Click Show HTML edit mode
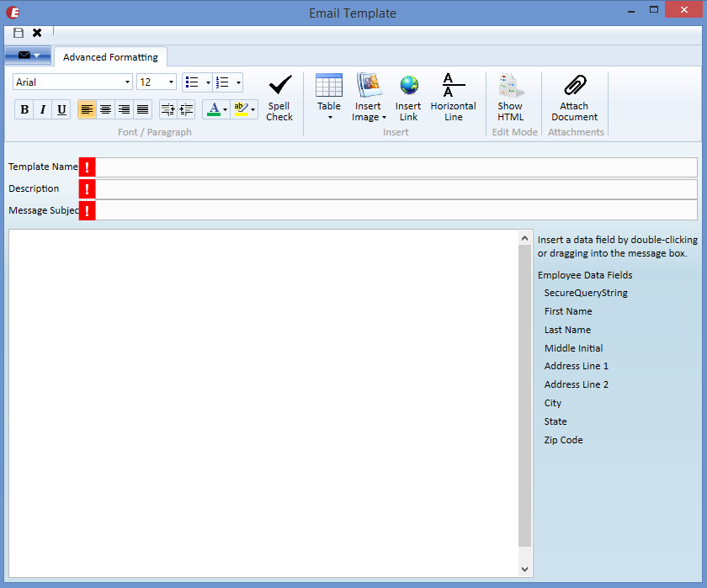This screenshot has height=588, width=707. pyautogui.click(x=510, y=98)
